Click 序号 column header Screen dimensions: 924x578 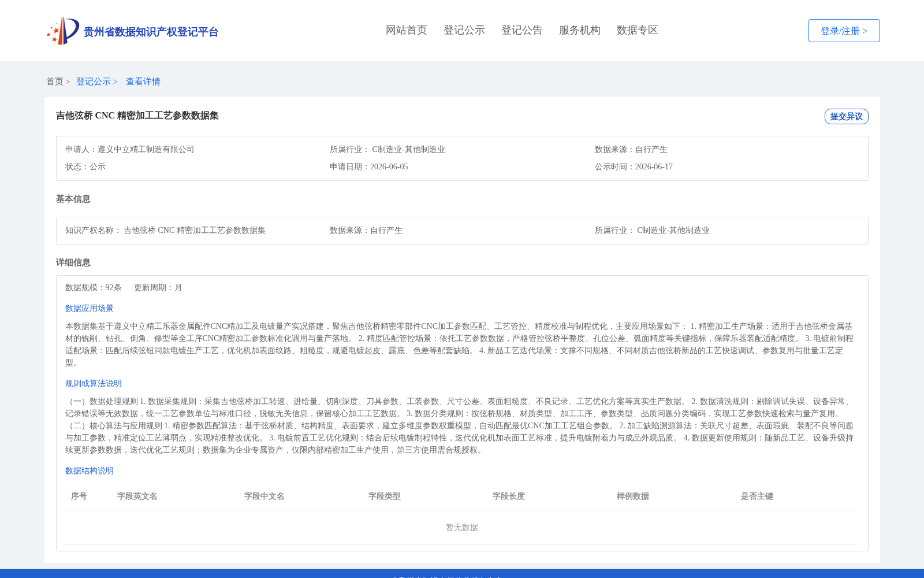click(79, 496)
